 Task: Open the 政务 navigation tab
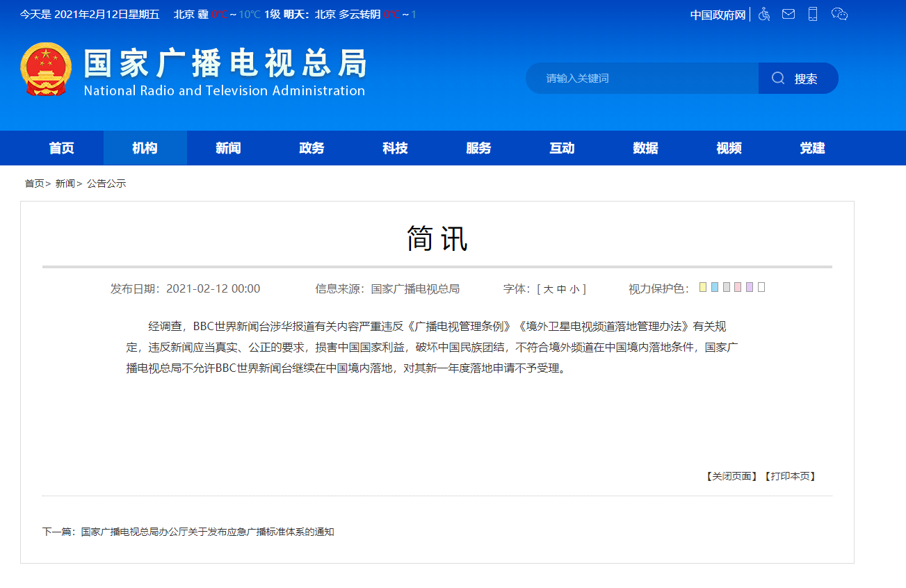312,148
